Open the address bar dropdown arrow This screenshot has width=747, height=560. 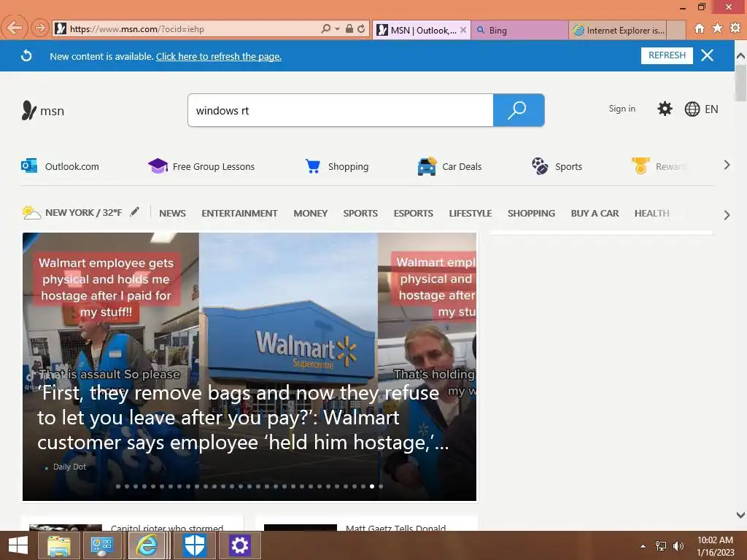(x=337, y=29)
